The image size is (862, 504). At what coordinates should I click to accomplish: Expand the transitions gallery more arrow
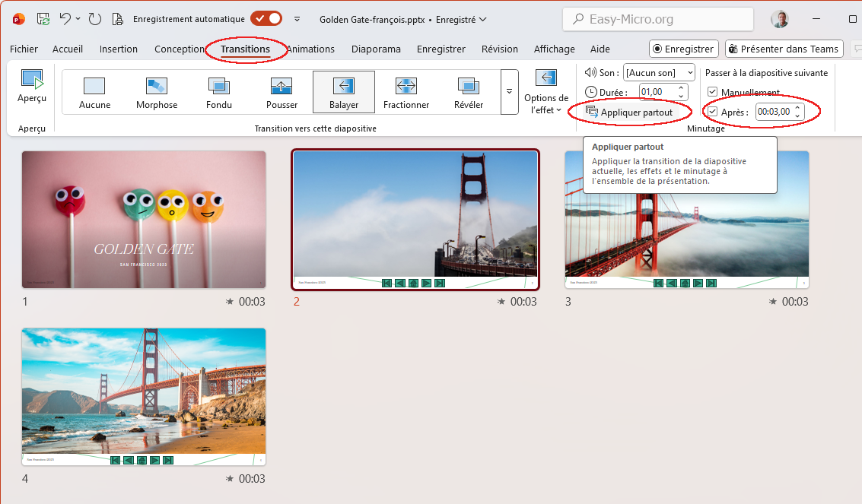click(x=509, y=92)
